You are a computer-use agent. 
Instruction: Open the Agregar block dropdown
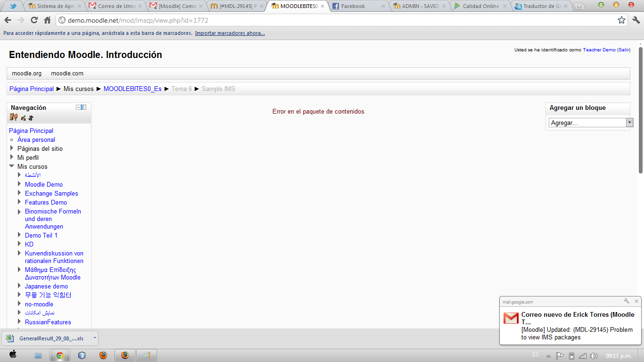tap(591, 123)
